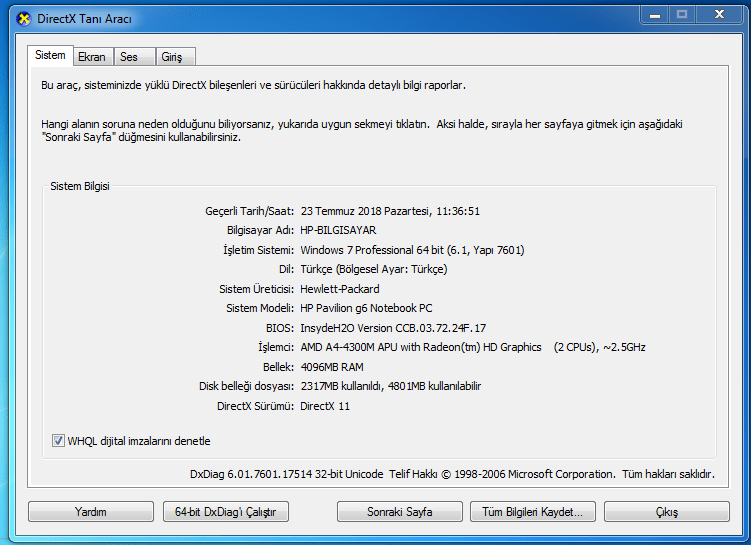Click the disabled maximize window button
The height and width of the screenshot is (545, 751).
click(x=682, y=15)
